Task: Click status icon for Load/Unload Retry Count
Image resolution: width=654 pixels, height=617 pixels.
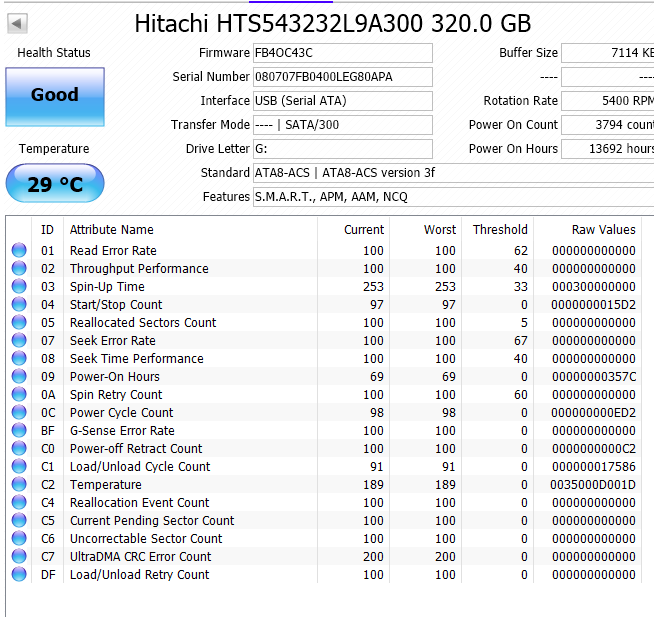Action: pos(19,574)
